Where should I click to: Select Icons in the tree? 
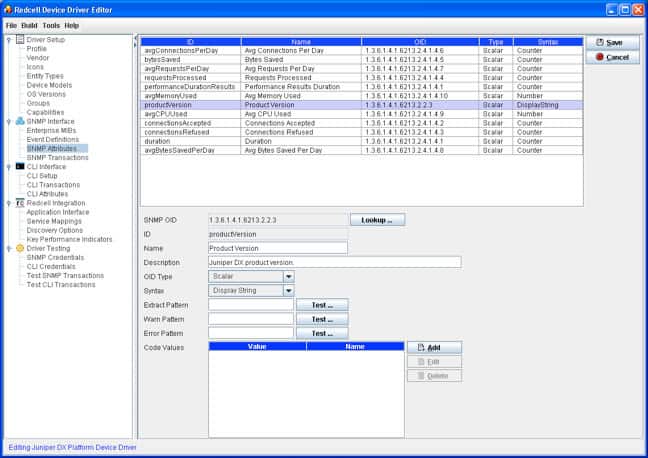point(35,67)
